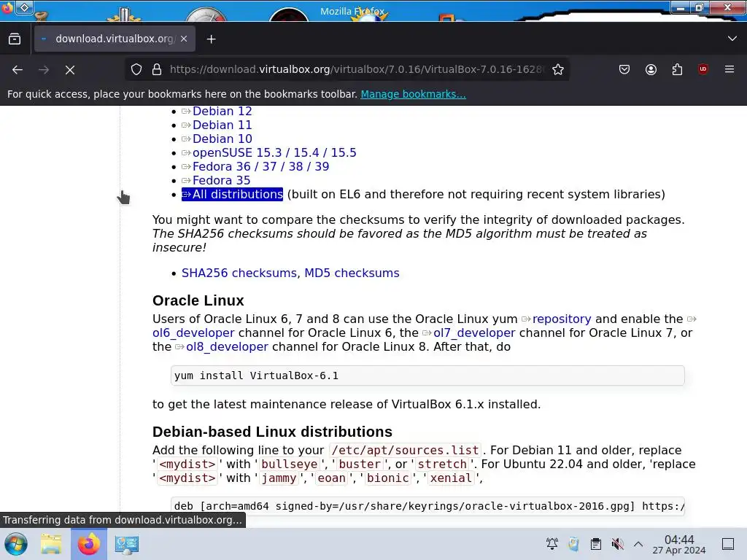747x560 pixels.
Task: Open the ol7_developer channel link
Action: (x=474, y=332)
